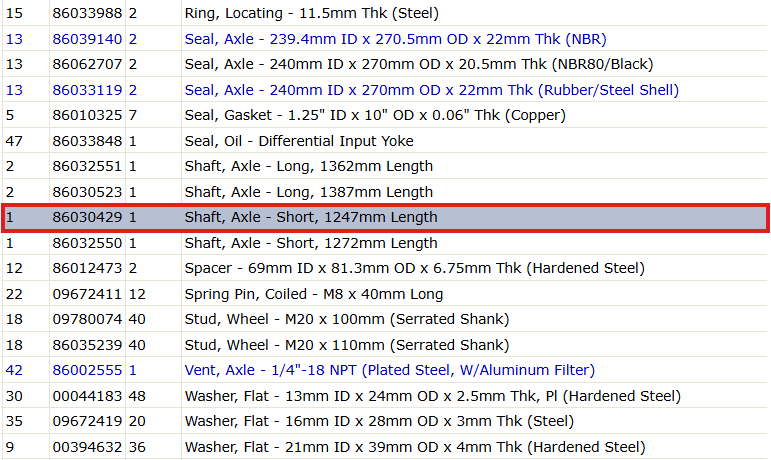Select Seal, Oil Differential Input Yoke row
771x460 pixels.
click(385, 141)
